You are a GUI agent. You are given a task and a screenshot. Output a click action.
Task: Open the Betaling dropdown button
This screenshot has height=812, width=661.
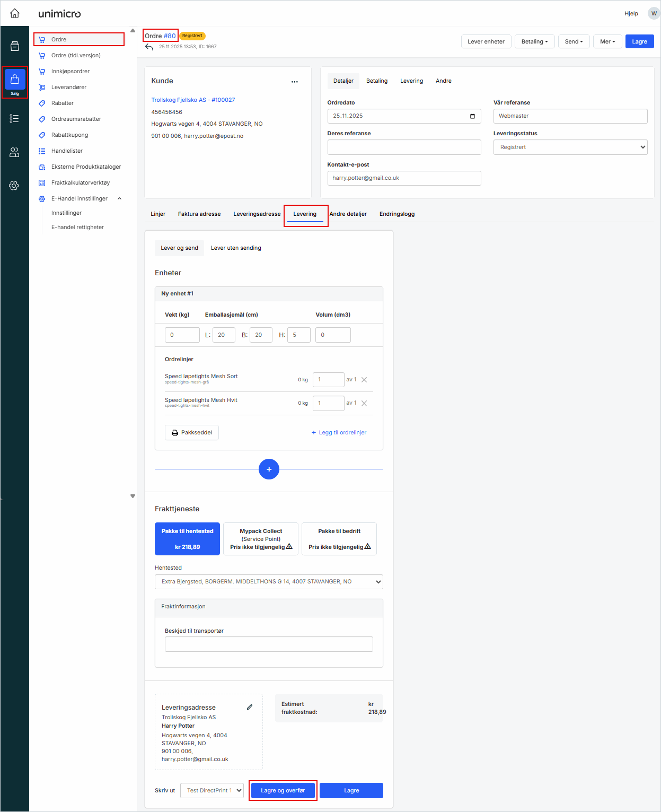534,42
